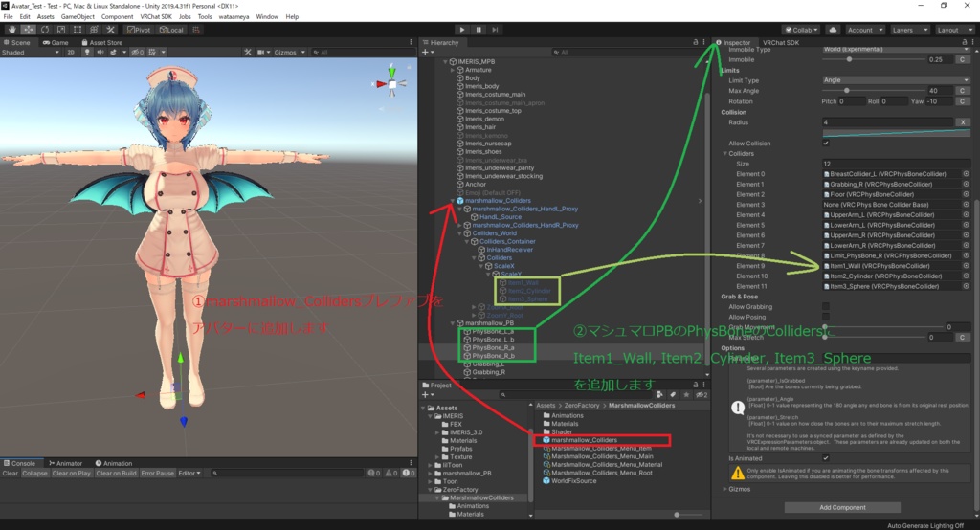Switch to VRChat SDK inspector tab
The image size is (980, 530).
tap(781, 42)
